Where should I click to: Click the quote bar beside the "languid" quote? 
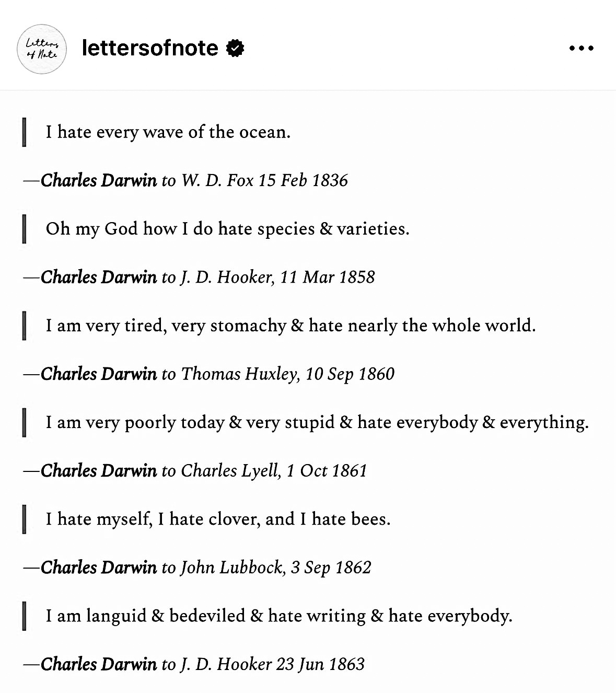(24, 616)
